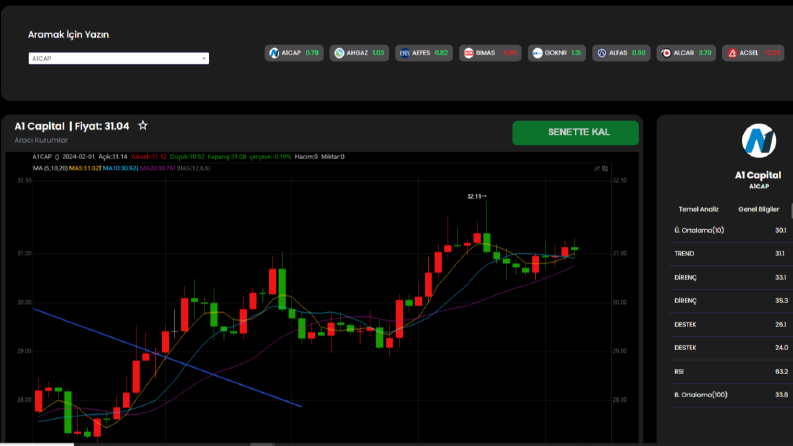The width and height of the screenshot is (793, 446).
Task: Click the MA10:30.92 indicator label
Action: click(120, 168)
